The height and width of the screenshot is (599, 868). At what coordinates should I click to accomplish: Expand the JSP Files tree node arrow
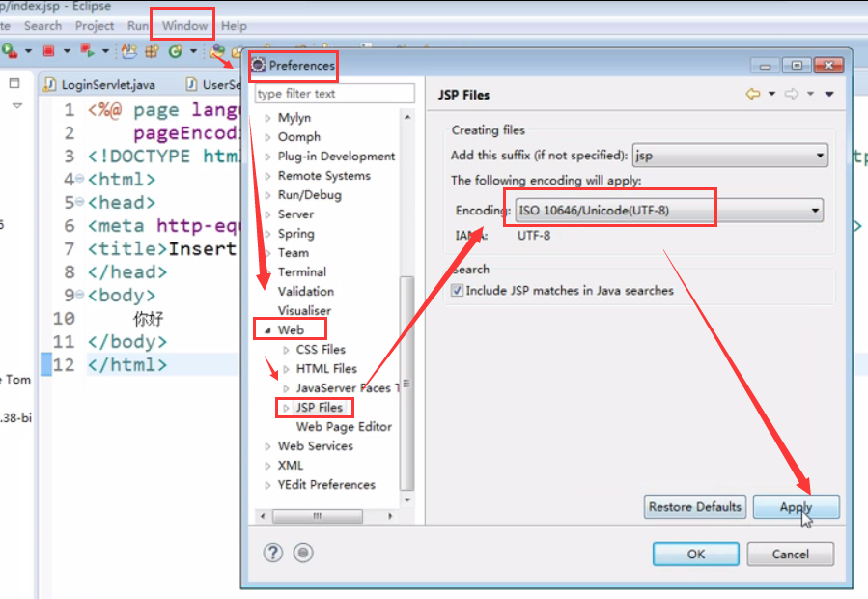coord(286,409)
